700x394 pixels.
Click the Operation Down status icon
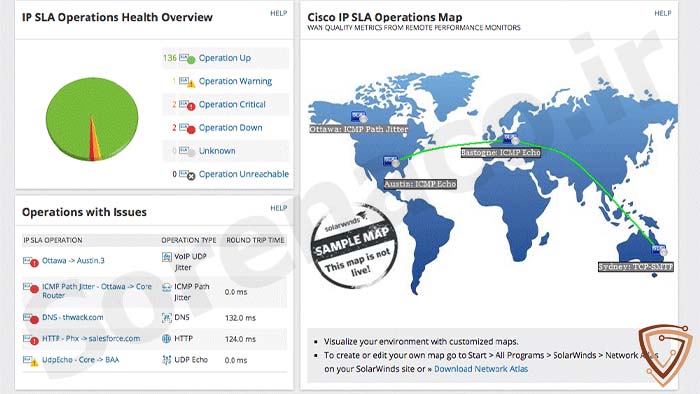coord(187,128)
